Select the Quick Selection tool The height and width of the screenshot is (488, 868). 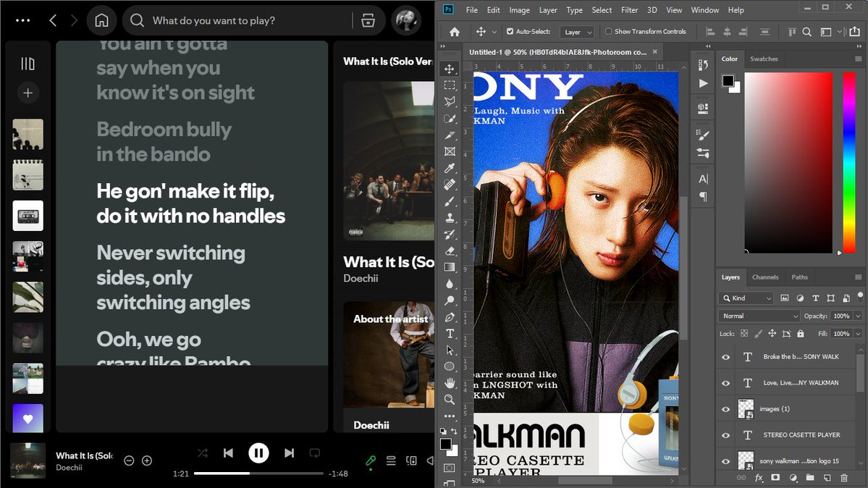[x=450, y=119]
